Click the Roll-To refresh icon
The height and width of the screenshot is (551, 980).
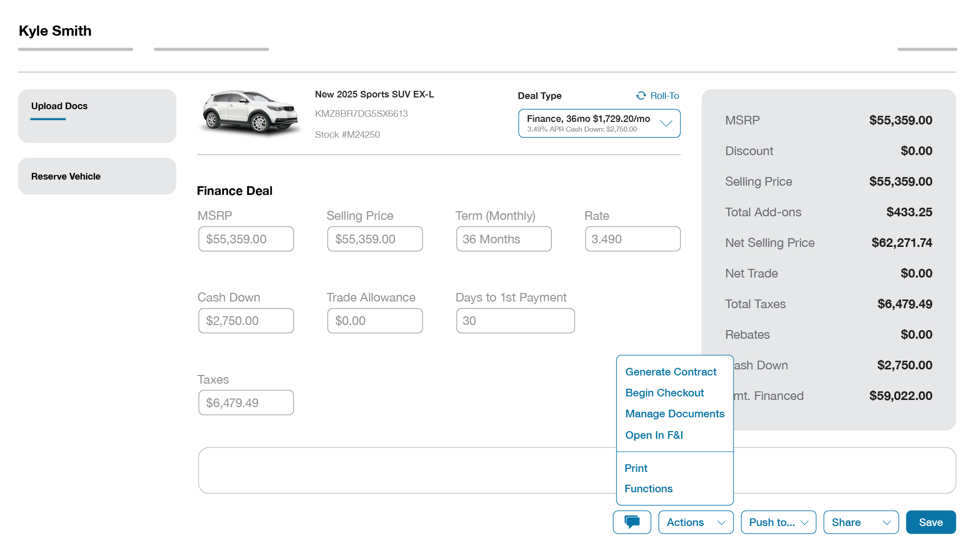641,95
